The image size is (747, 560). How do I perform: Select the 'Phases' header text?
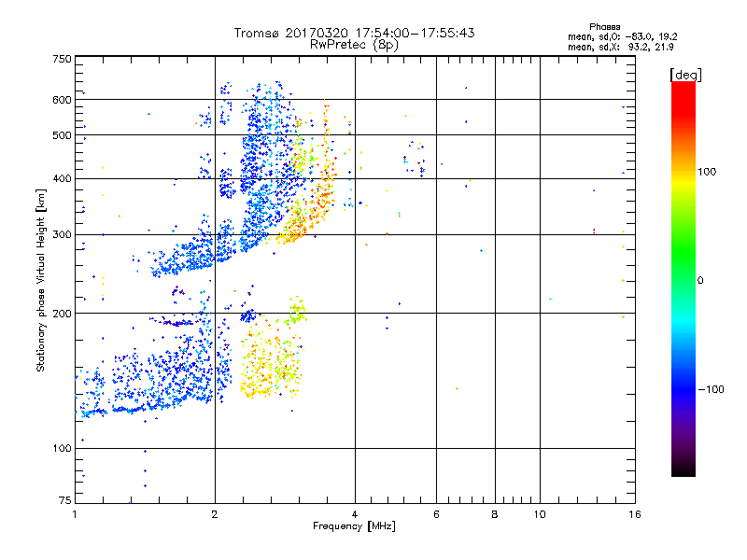click(604, 27)
